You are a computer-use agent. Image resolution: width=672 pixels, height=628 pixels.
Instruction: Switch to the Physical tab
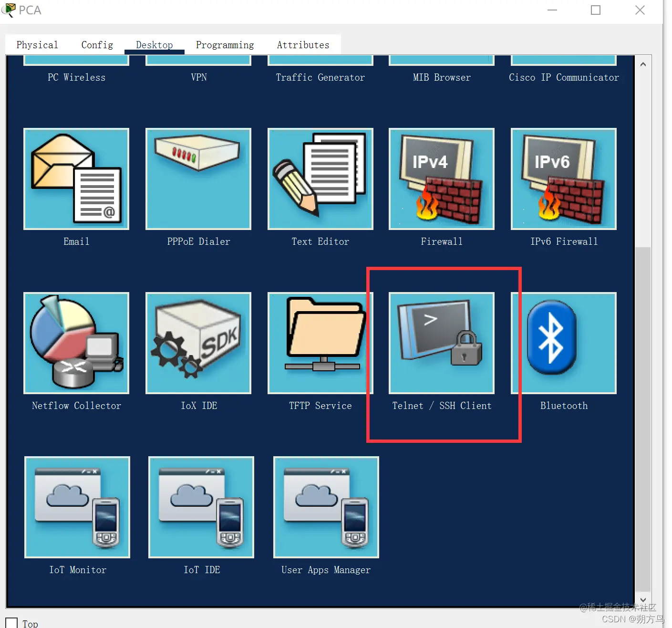tap(37, 45)
